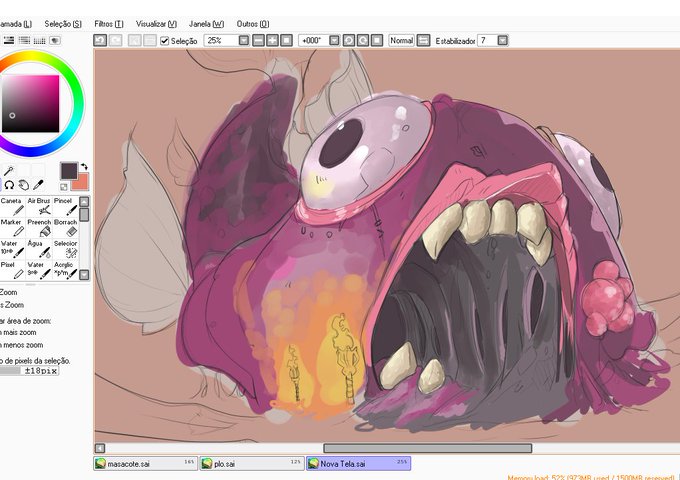This screenshot has height=480, width=680.
Task: Reset the canvas rotation angle
Action: 377,40
